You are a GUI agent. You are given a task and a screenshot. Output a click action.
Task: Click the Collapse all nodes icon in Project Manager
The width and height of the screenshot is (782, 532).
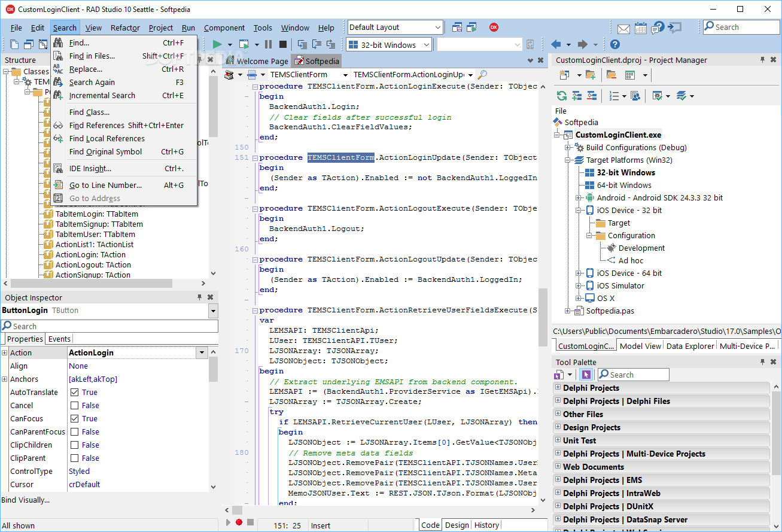click(592, 96)
